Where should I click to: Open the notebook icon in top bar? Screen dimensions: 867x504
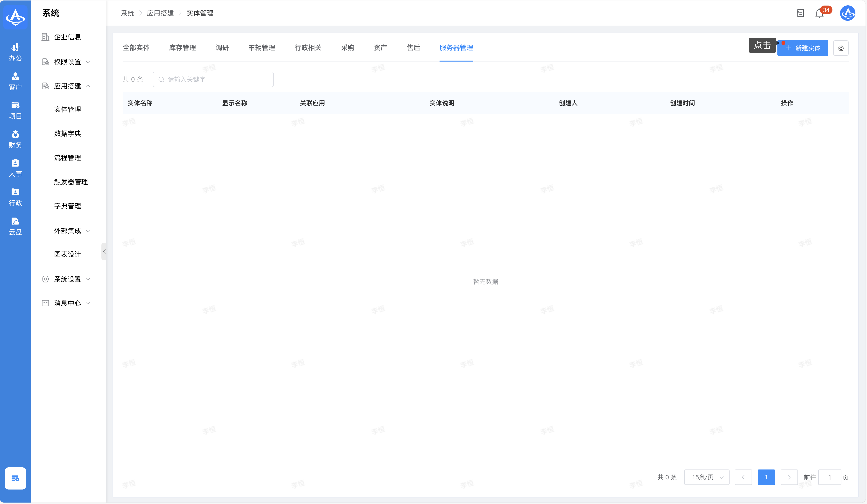point(800,13)
